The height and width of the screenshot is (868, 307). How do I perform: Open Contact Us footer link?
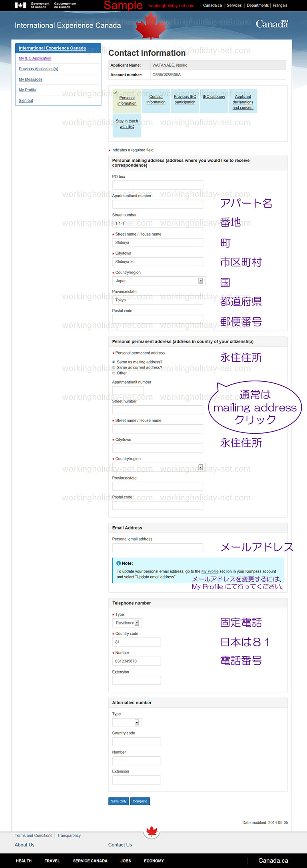(120, 845)
